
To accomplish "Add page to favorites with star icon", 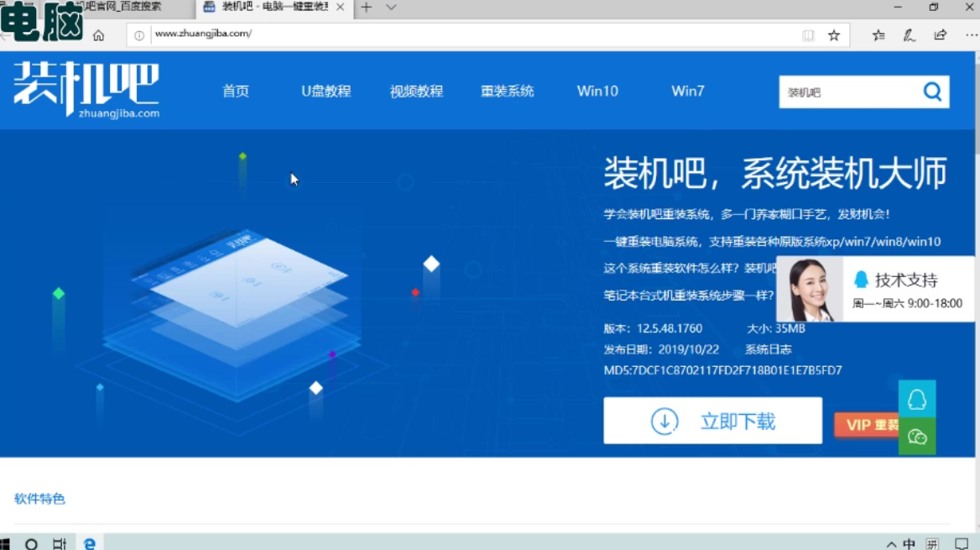I will (834, 35).
